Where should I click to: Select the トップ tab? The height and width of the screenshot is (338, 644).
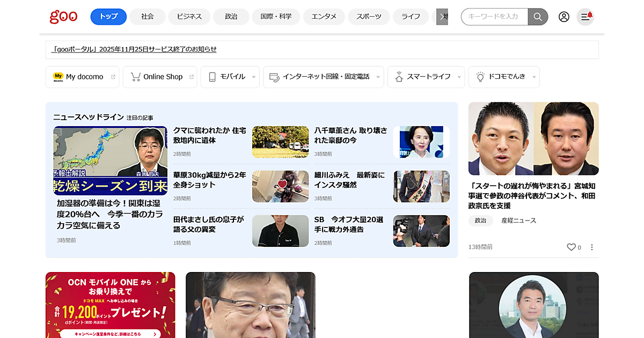click(108, 17)
